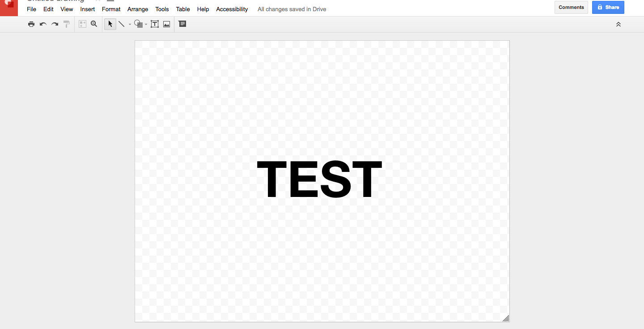This screenshot has height=329, width=644.
Task: Select the TEST text on the canvas
Action: pos(319,179)
